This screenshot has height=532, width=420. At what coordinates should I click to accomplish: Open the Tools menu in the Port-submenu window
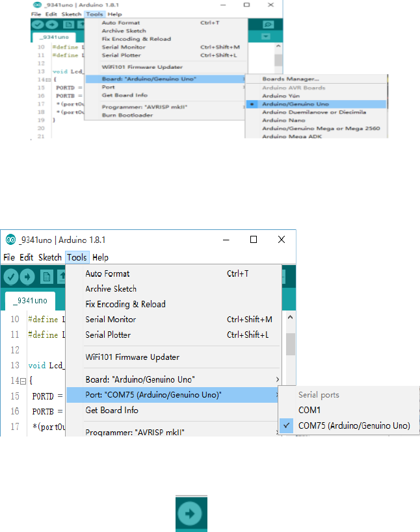tap(77, 257)
